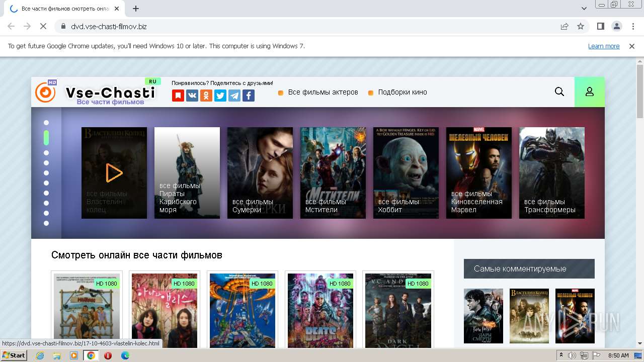The image size is (644, 362).
Task: Select the third carousel dot
Action: click(x=46, y=153)
